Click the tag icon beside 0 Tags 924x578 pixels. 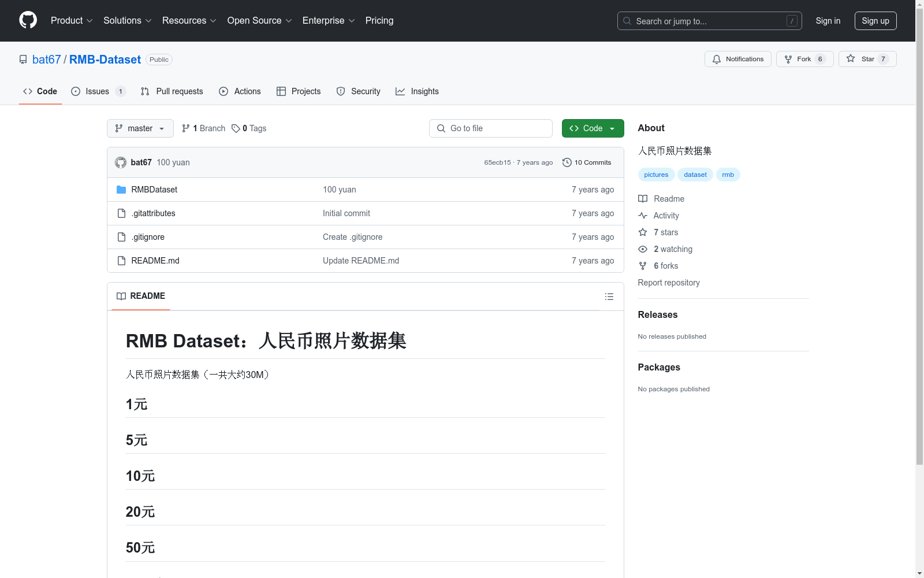pos(236,128)
